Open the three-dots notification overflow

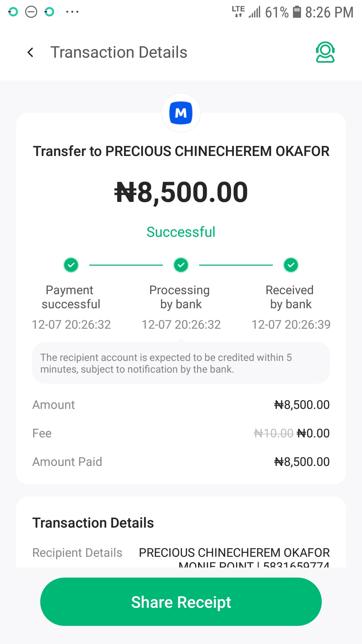[x=72, y=12]
